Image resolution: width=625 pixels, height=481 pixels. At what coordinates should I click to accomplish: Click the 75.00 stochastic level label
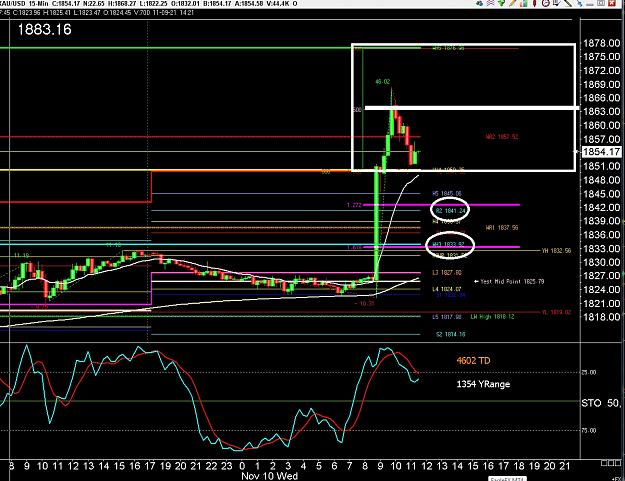point(589,430)
